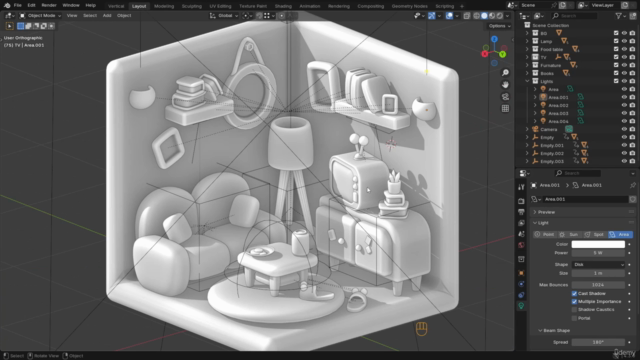Toggle X-ray mode
640x360 pixels.
[x=467, y=16]
